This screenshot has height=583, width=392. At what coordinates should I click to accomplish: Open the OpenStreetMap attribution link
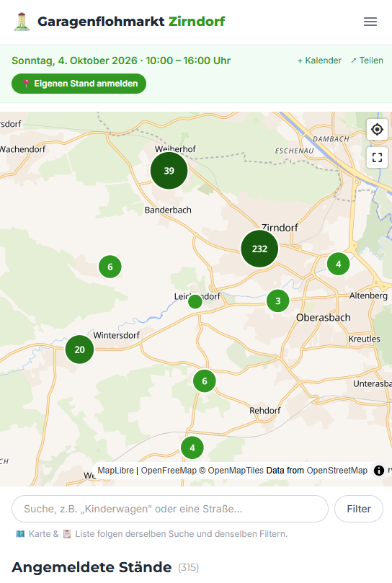(337, 471)
